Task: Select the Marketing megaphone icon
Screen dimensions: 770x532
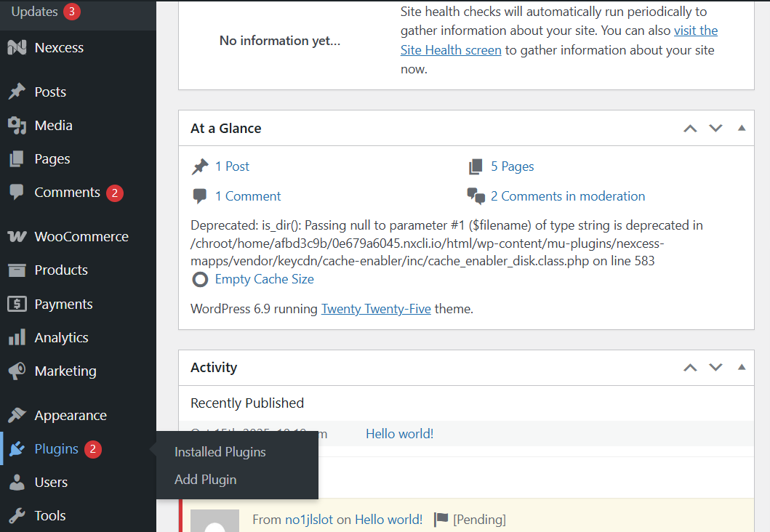Action: pyautogui.click(x=17, y=371)
